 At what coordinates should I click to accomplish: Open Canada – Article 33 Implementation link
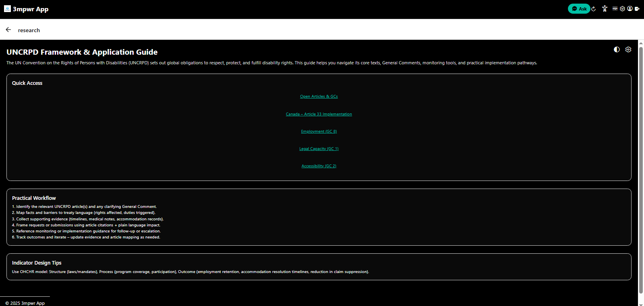click(x=319, y=114)
